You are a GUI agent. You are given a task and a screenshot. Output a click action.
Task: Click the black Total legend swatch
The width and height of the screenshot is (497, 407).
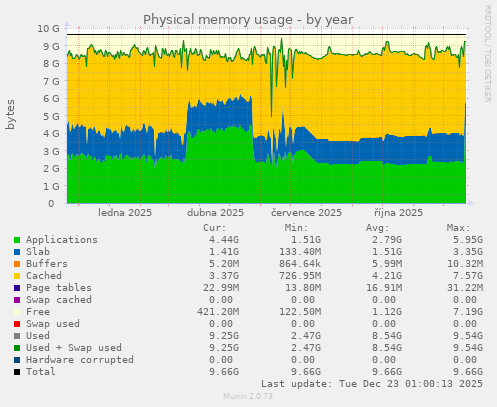(17, 372)
